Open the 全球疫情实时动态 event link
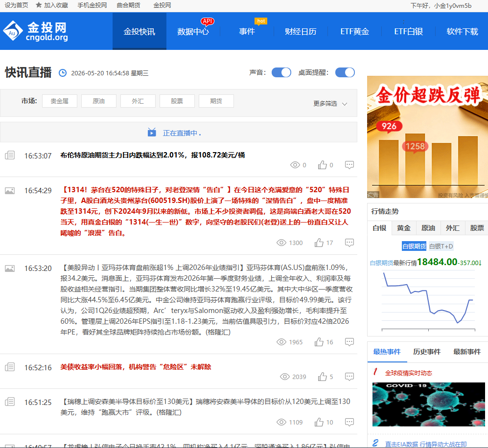Viewport: 488px width, 448px height. click(x=408, y=373)
